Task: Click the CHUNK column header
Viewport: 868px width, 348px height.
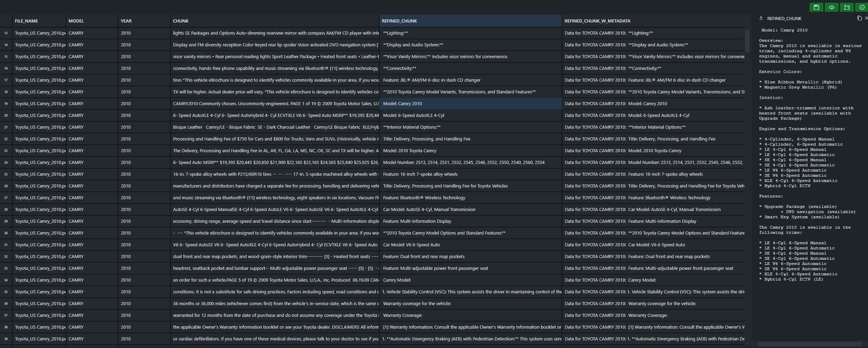Action: 275,21
